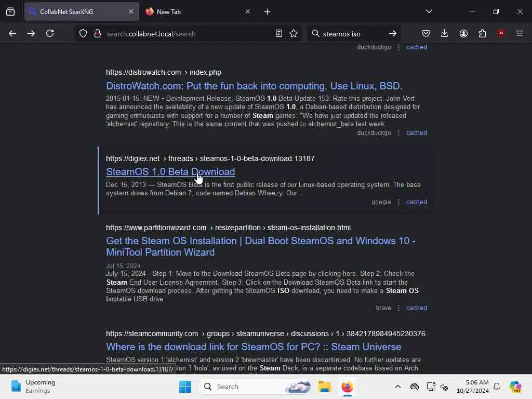
Task: Expand options dots beside top duckduckgo label
Action: (x=398, y=47)
